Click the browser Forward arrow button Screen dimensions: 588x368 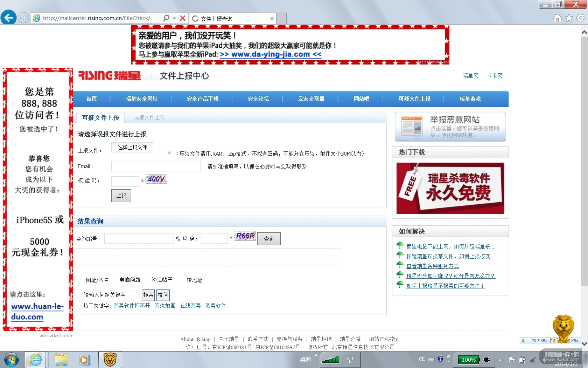[x=23, y=18]
